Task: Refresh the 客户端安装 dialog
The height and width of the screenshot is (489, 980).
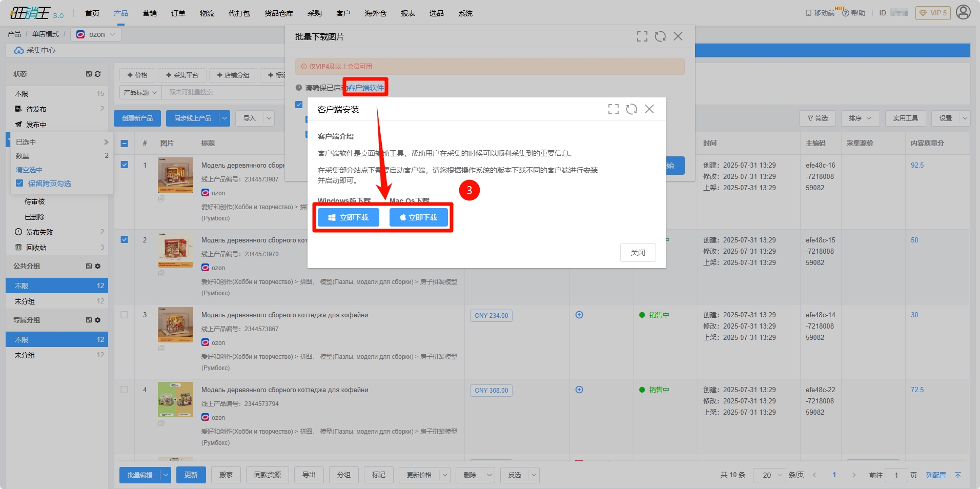Action: pyautogui.click(x=631, y=109)
